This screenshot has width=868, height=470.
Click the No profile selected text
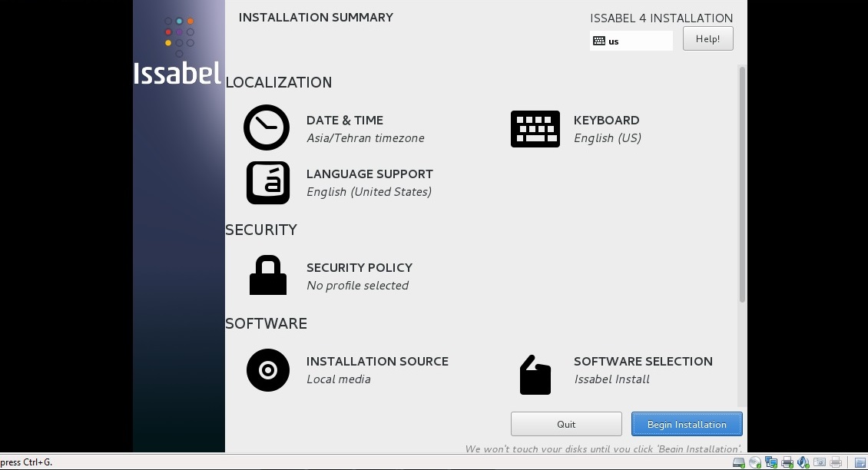(358, 285)
